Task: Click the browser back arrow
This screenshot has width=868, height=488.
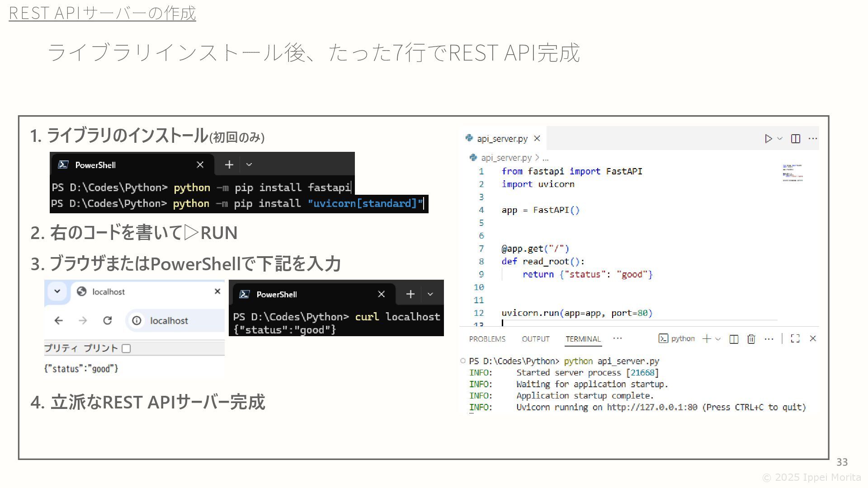Action: coord(59,321)
